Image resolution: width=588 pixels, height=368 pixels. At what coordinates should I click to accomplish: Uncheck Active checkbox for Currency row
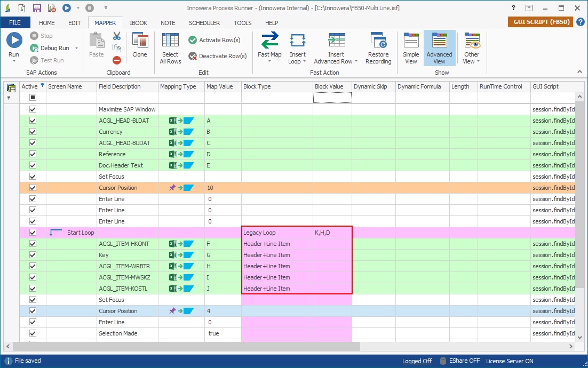coord(33,132)
